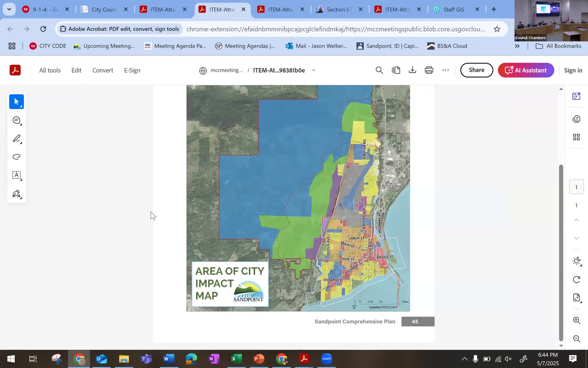Viewport: 588px width, 368px height.
Task: Toggle dark mode display theme
Action: coord(576,261)
